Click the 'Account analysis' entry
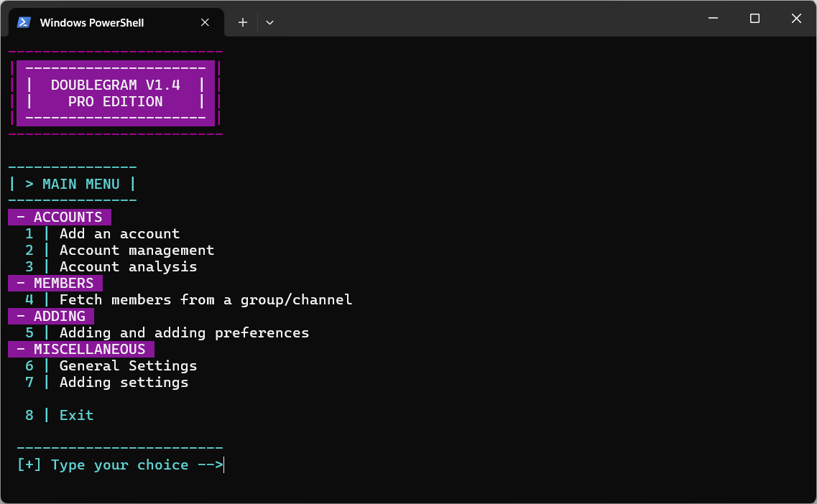Image resolution: width=817 pixels, height=504 pixels. pyautogui.click(x=128, y=266)
